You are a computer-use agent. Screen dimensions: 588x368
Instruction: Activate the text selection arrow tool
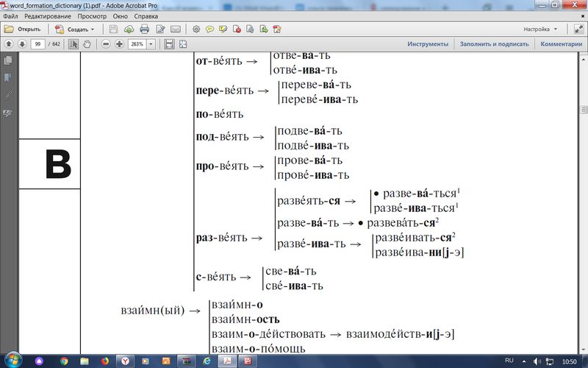pos(73,44)
